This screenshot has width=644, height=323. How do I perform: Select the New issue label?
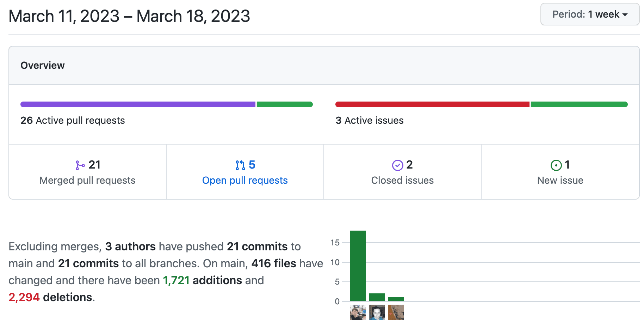pos(560,180)
